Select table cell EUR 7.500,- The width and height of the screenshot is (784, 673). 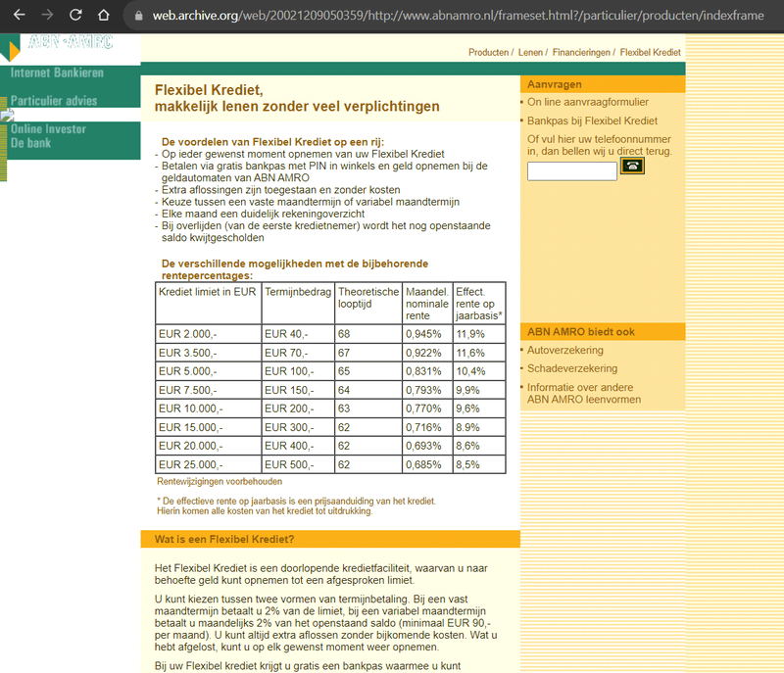click(208, 390)
